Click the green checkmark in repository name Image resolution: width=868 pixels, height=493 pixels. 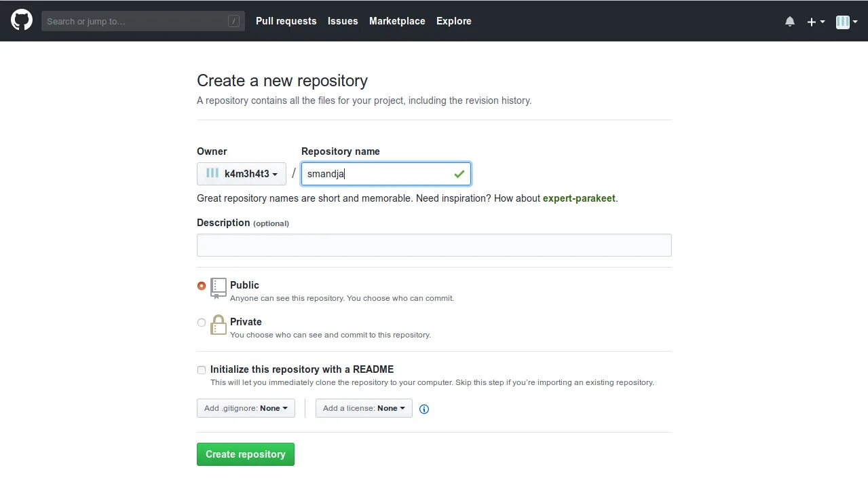coord(459,174)
